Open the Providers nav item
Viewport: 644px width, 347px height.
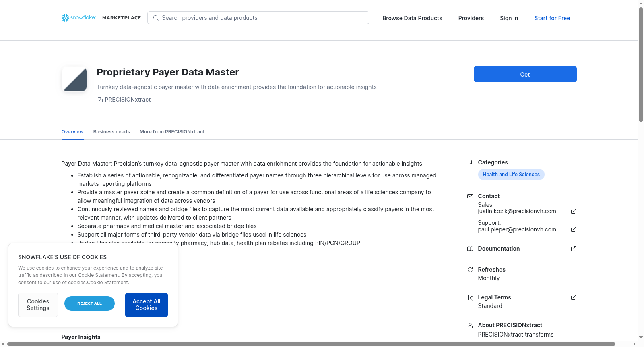pos(471,18)
